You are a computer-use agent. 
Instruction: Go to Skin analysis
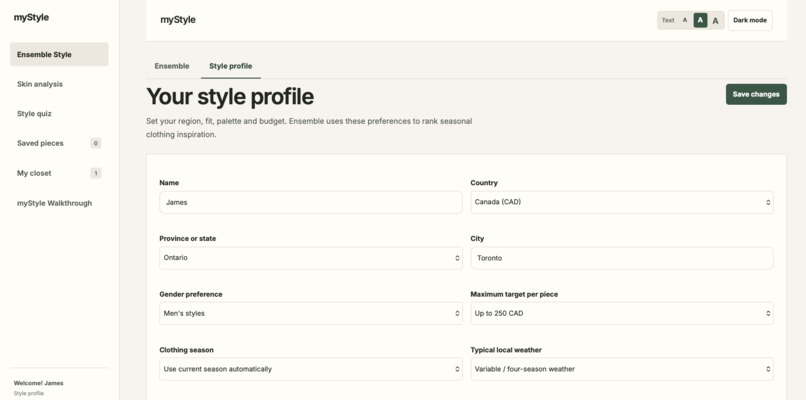point(59,84)
